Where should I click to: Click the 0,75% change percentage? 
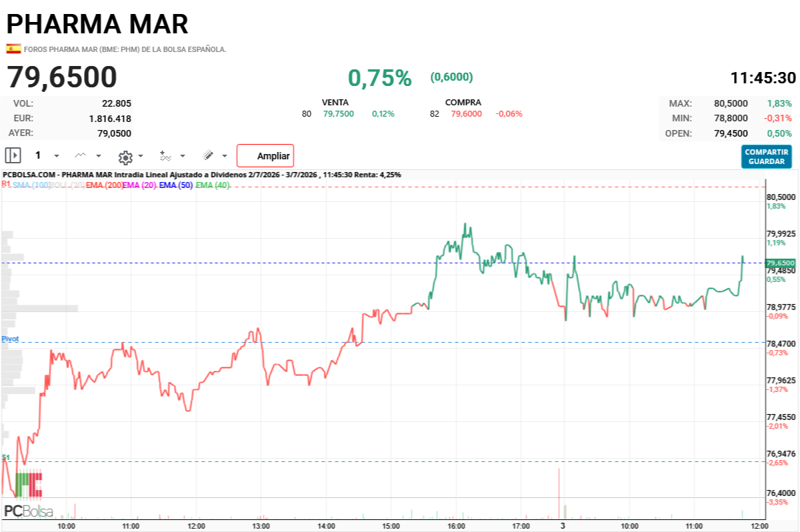(x=380, y=78)
